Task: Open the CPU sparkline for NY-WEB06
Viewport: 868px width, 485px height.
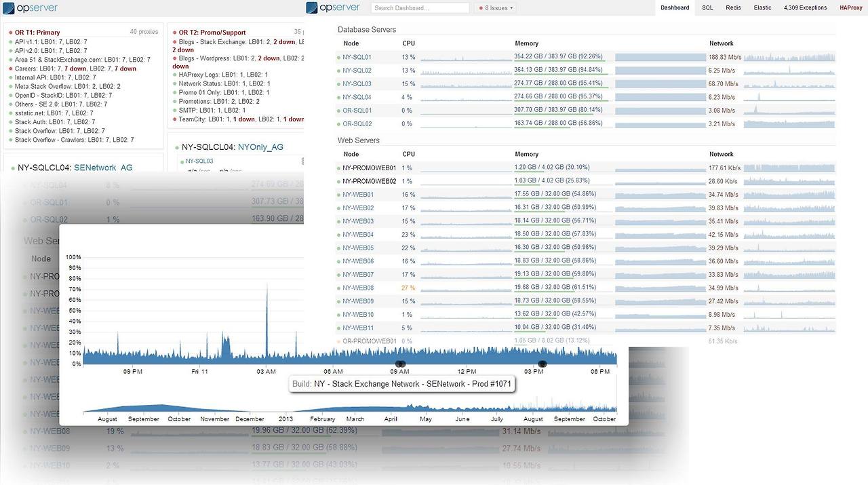Action: tap(466, 261)
